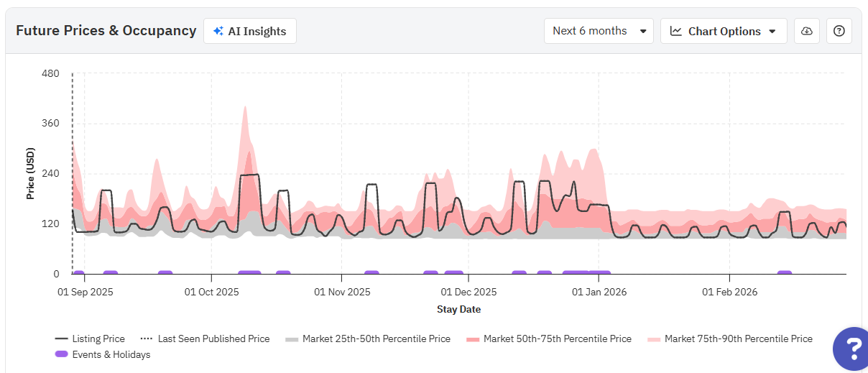Toggle Market 25th-50th Percentile Price series
868x373 pixels.
[377, 339]
